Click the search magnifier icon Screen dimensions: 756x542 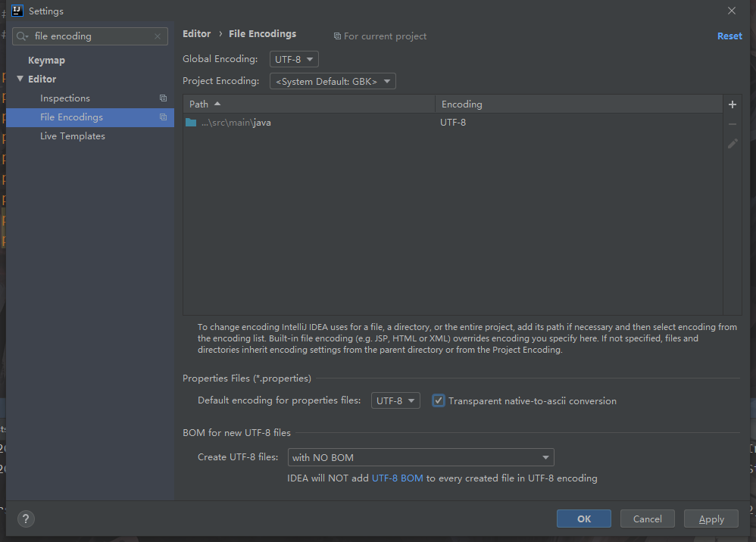(x=22, y=36)
